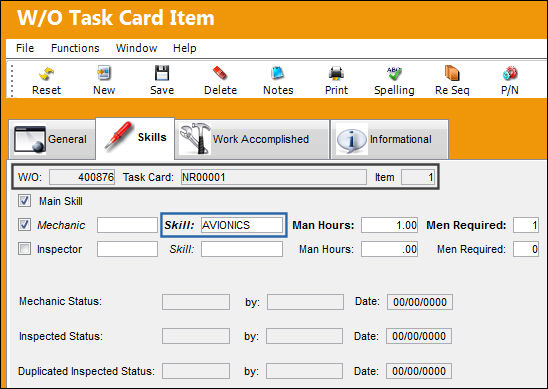This screenshot has height=389, width=548.
Task: Click the Re Seq toolbar icon
Action: [x=452, y=80]
